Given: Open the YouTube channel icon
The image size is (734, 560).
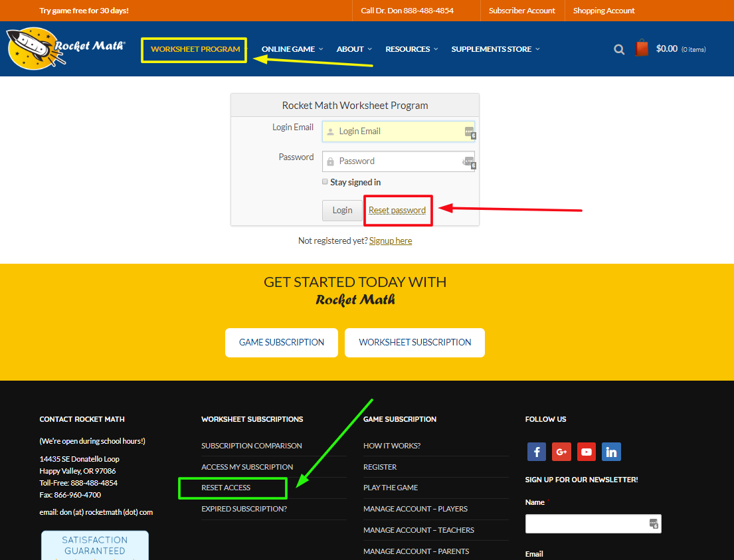Looking at the screenshot, I should coord(587,452).
